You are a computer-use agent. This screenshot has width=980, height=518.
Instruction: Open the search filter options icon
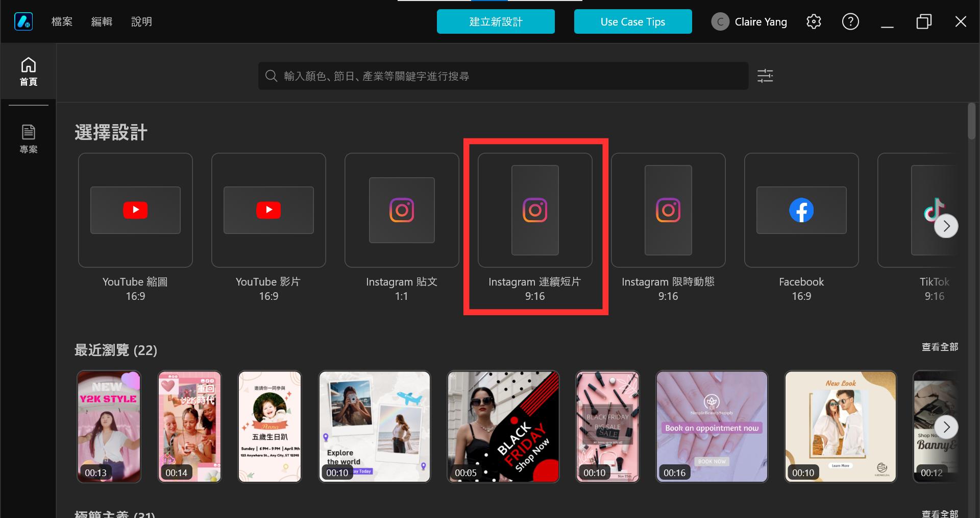[765, 76]
